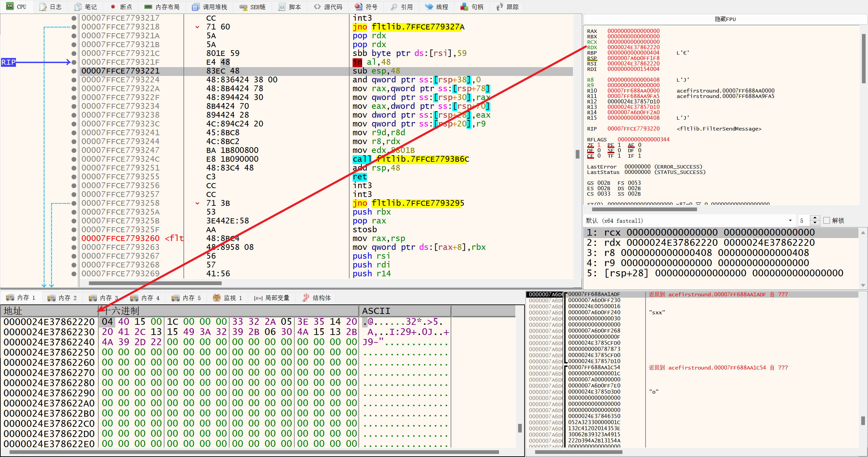Click the 断点 breakpoints tab icon
The image size is (868, 457).
(x=113, y=7)
